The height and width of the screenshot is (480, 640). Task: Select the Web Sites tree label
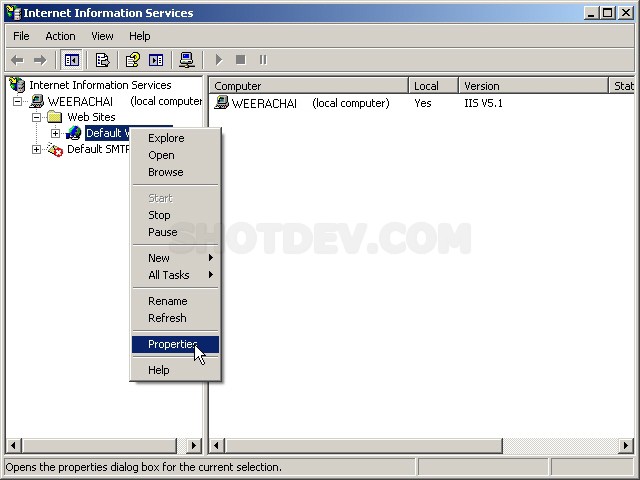pyautogui.click(x=91, y=117)
